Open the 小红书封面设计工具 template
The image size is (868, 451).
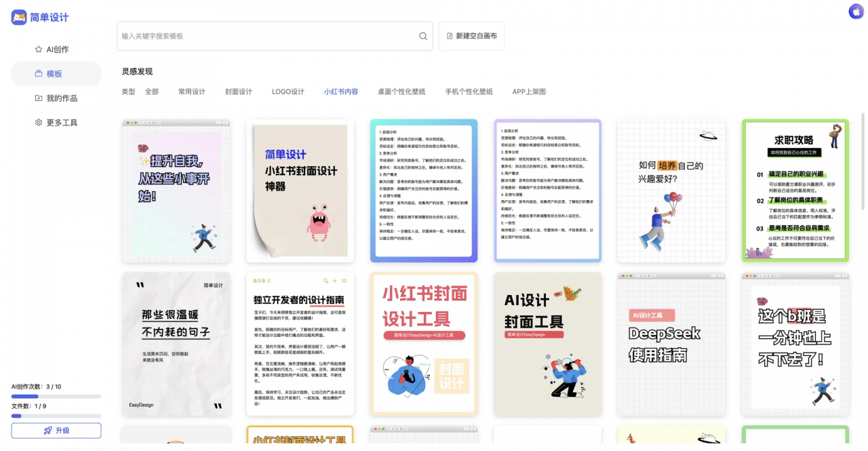(424, 345)
